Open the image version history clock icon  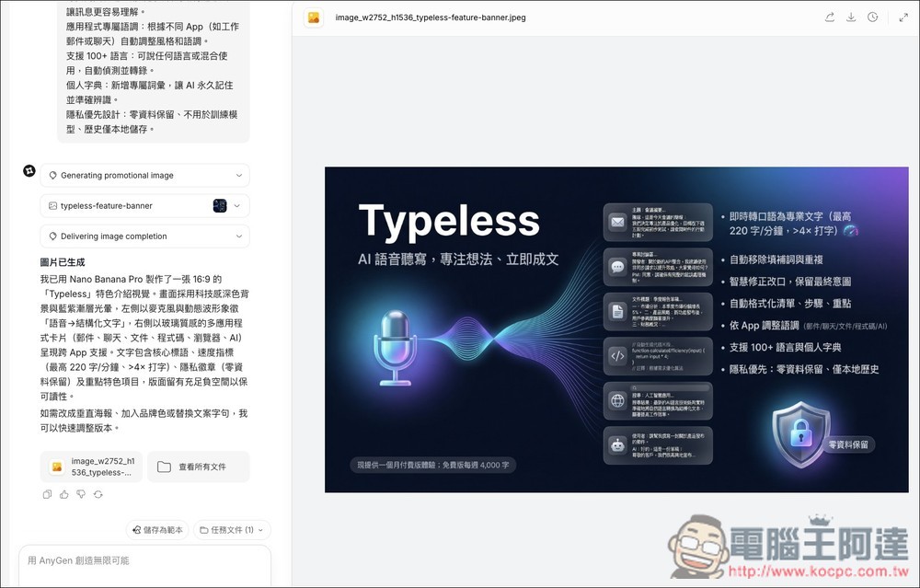[x=872, y=17]
